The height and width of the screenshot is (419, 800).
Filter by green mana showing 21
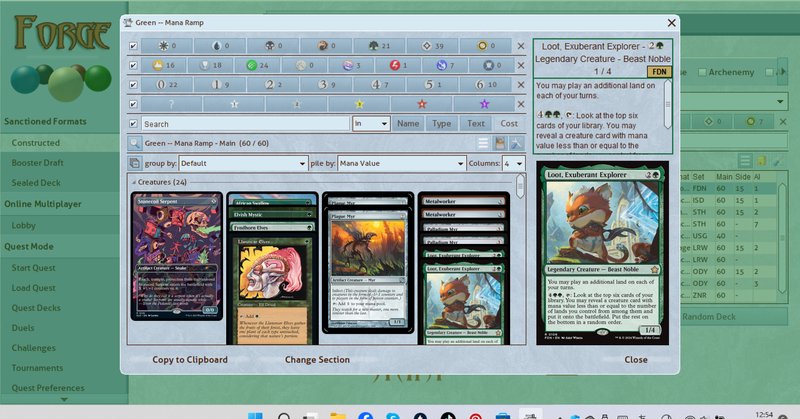point(379,46)
